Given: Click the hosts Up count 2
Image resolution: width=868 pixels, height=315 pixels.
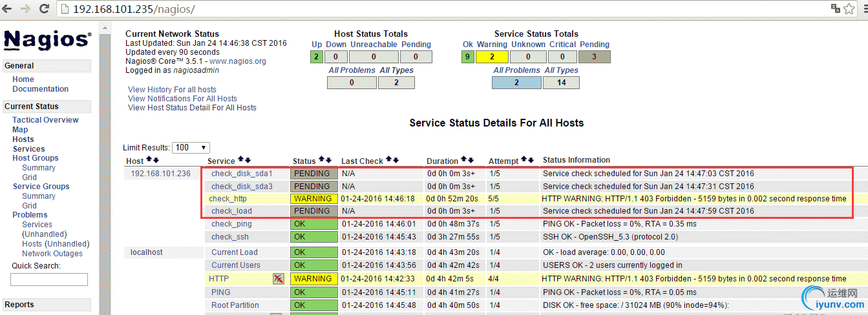Looking at the screenshot, I should click(x=316, y=57).
